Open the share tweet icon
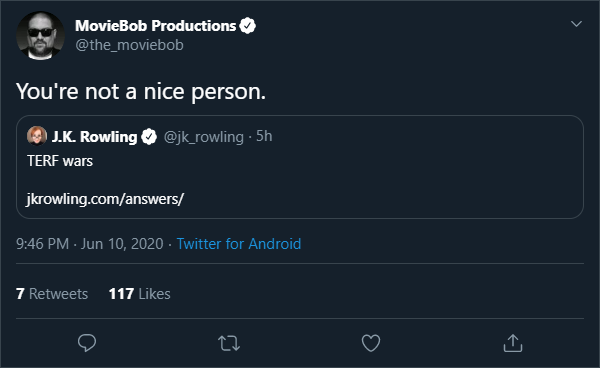600x368 pixels. click(x=513, y=343)
